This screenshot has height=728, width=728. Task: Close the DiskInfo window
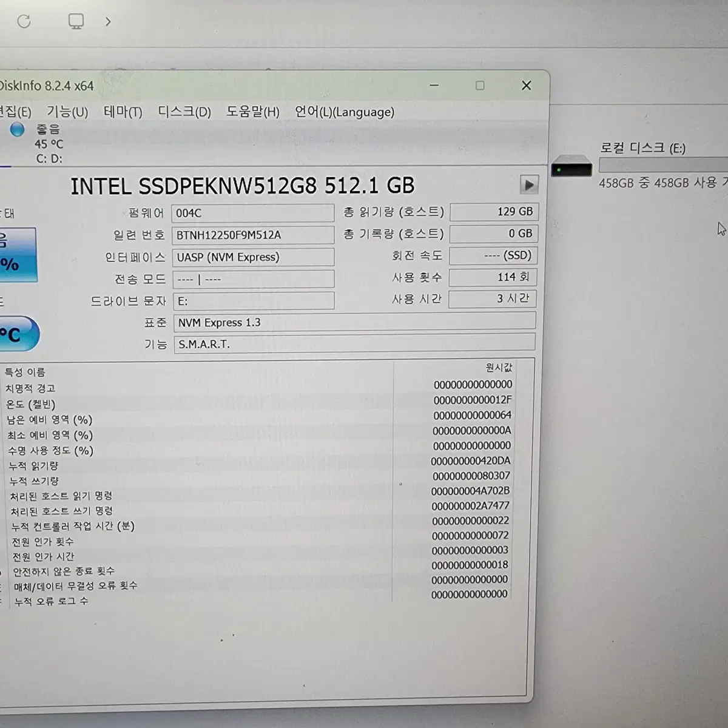click(x=527, y=86)
